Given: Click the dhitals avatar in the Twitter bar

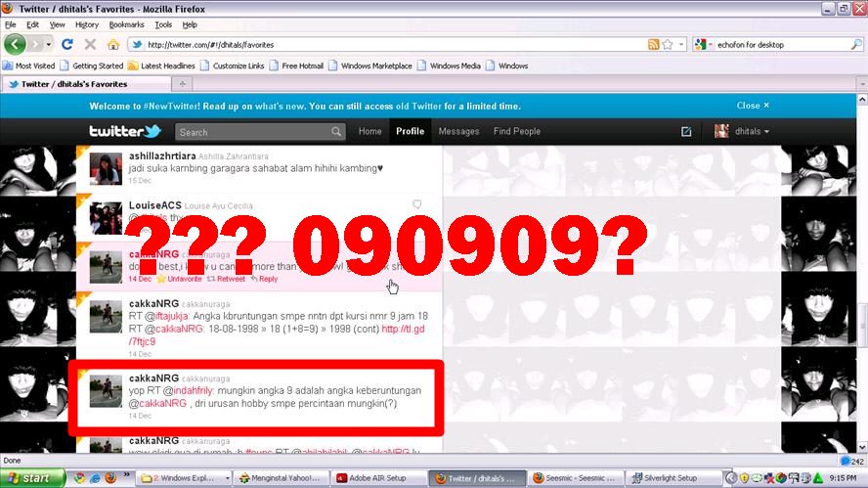Looking at the screenshot, I should pyautogui.click(x=721, y=131).
